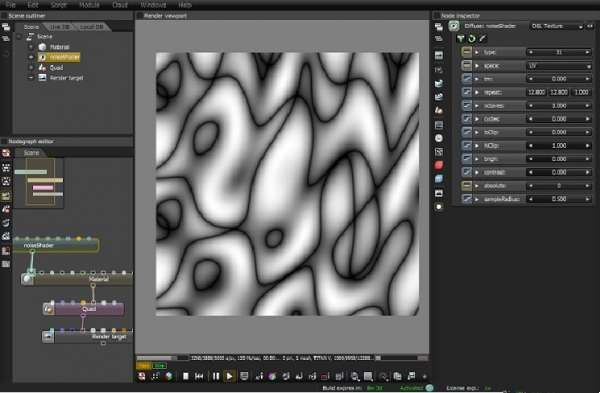Click the restart render icon
This screenshot has height=393, width=600.
click(x=199, y=376)
